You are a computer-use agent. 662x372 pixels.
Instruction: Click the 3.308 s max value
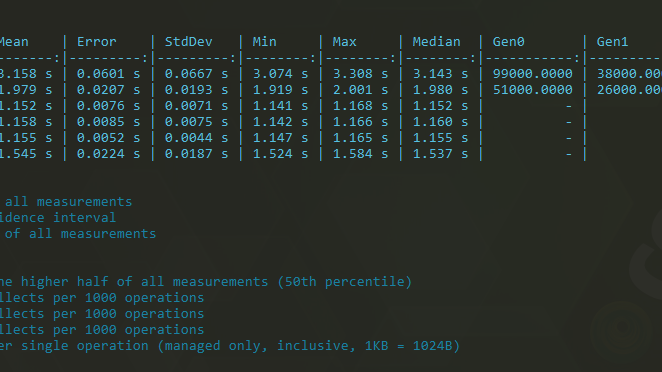tap(360, 74)
